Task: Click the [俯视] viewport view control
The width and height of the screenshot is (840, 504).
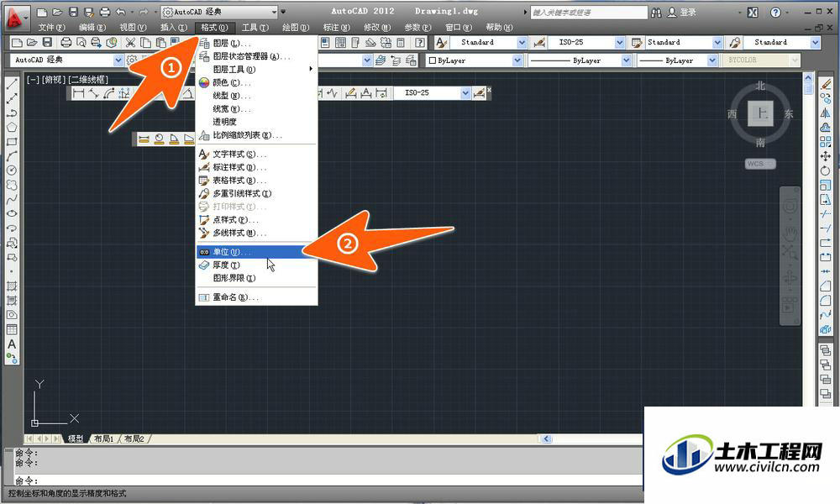Action: [x=54, y=80]
